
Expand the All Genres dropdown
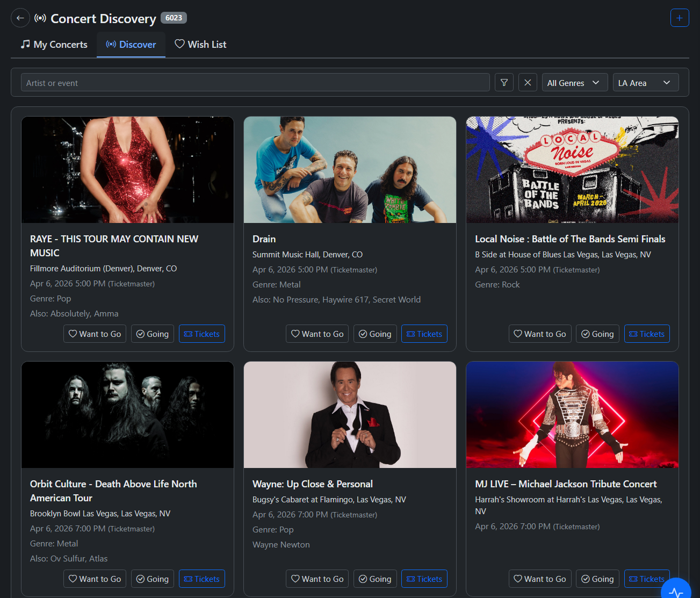(574, 83)
